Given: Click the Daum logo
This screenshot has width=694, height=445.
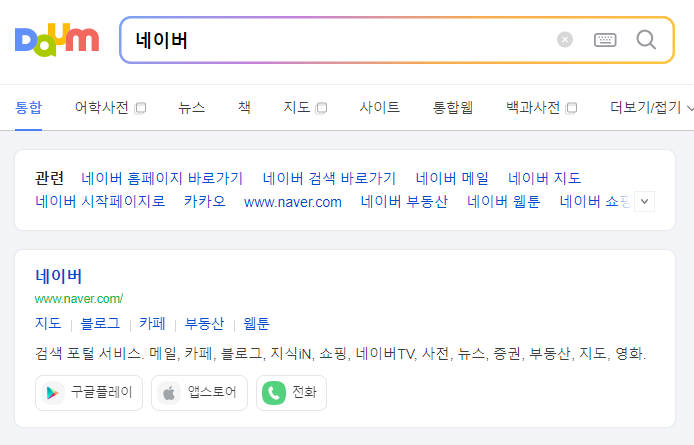Looking at the screenshot, I should tap(57, 40).
